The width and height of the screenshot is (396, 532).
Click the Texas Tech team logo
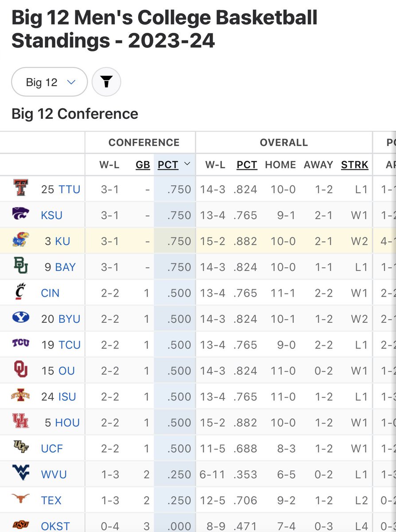tap(20, 188)
